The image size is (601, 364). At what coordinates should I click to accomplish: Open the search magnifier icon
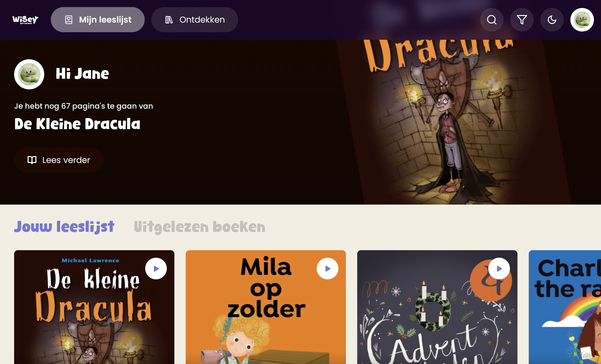click(x=492, y=20)
